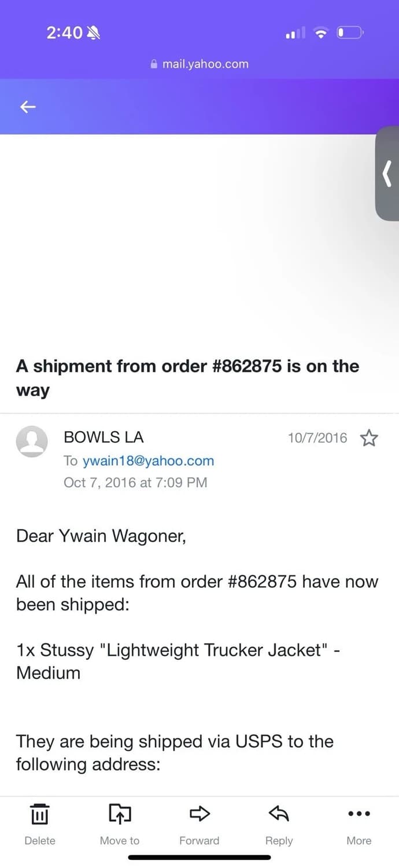Tap the Wi-Fi status icon
This screenshot has width=399, height=868.
[x=320, y=34]
